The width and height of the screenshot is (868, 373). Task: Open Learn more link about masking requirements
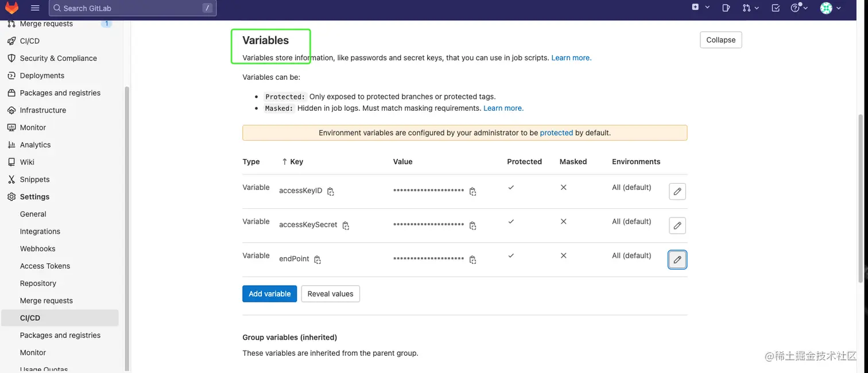[503, 108]
